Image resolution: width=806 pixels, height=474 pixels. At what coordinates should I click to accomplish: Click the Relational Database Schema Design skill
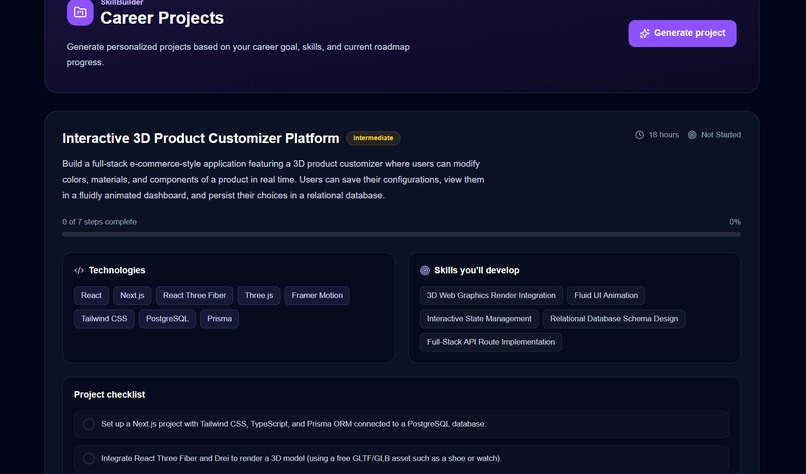(x=614, y=319)
